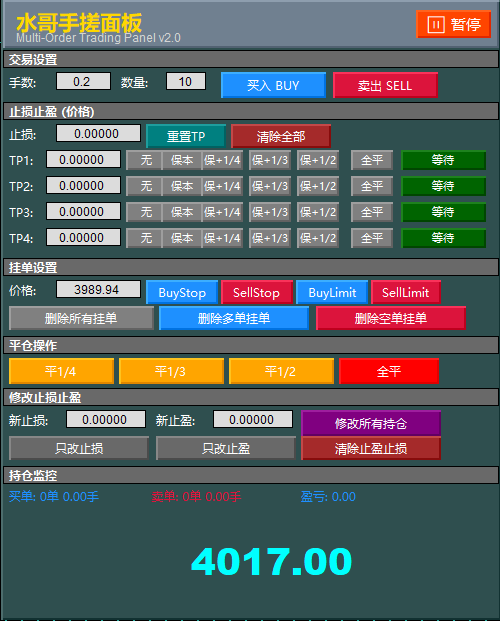Select 保+1/2 option in TP3 row
The width and height of the screenshot is (500, 621).
click(x=318, y=212)
